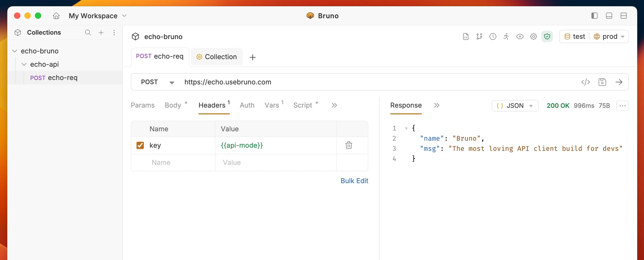Click the 75B response size
Screen dimensions: 644x260
pyautogui.click(x=604, y=106)
